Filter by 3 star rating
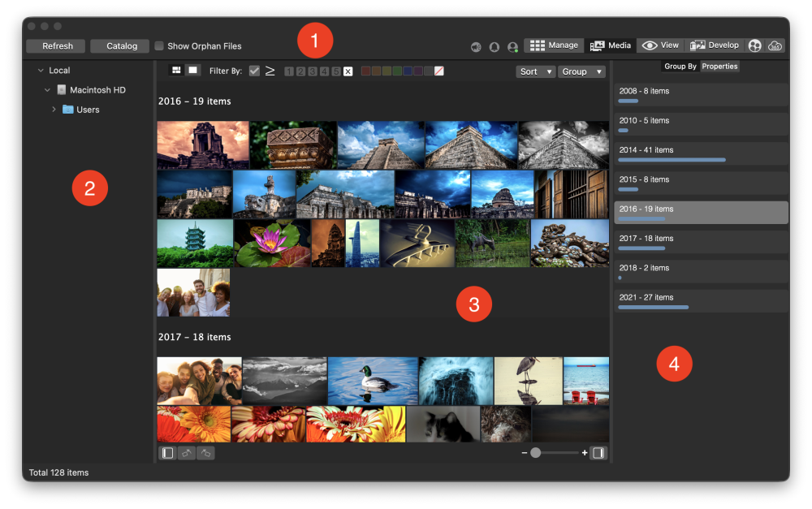812x509 pixels. point(313,71)
